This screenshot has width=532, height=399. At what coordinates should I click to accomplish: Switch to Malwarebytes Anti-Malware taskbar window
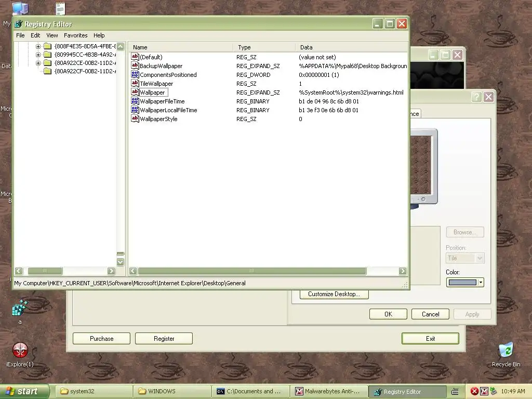point(328,391)
